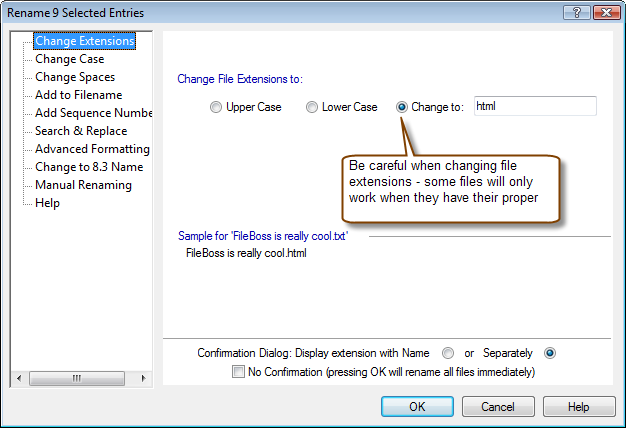Select Upper Case extension radio button

(216, 107)
